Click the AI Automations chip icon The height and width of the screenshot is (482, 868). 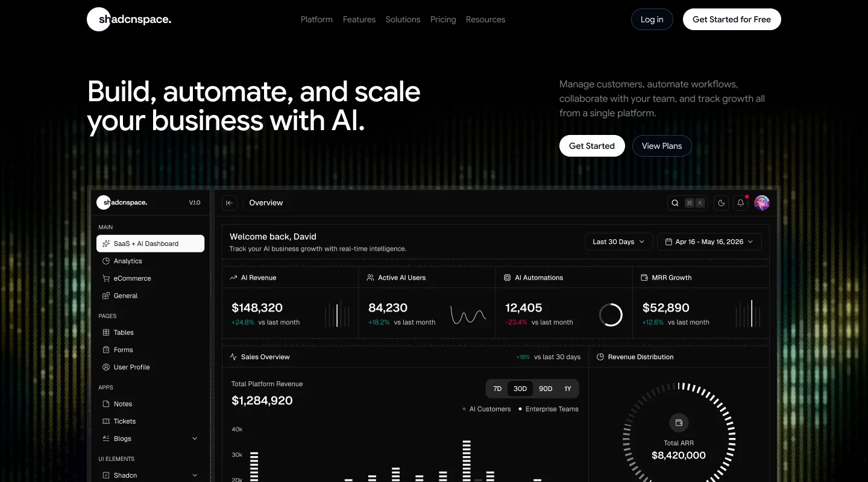pos(507,278)
